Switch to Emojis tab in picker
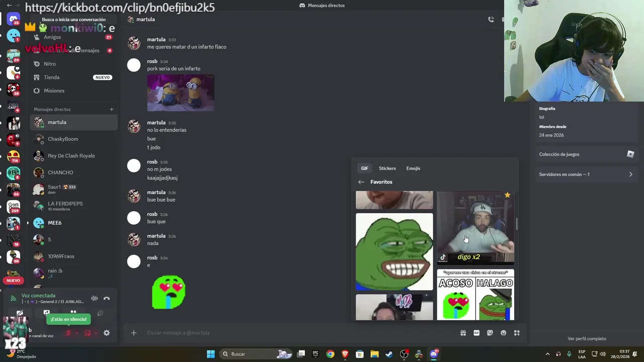The width and height of the screenshot is (644, 362). tap(413, 168)
